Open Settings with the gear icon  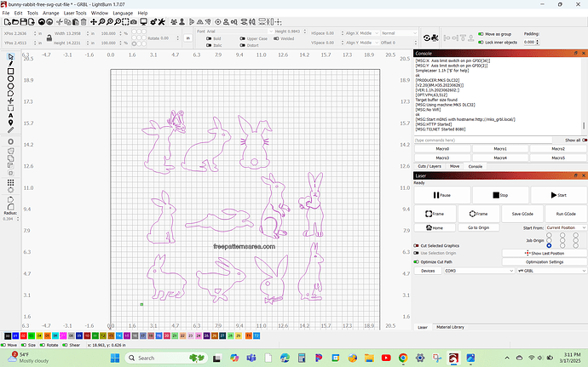tap(153, 22)
